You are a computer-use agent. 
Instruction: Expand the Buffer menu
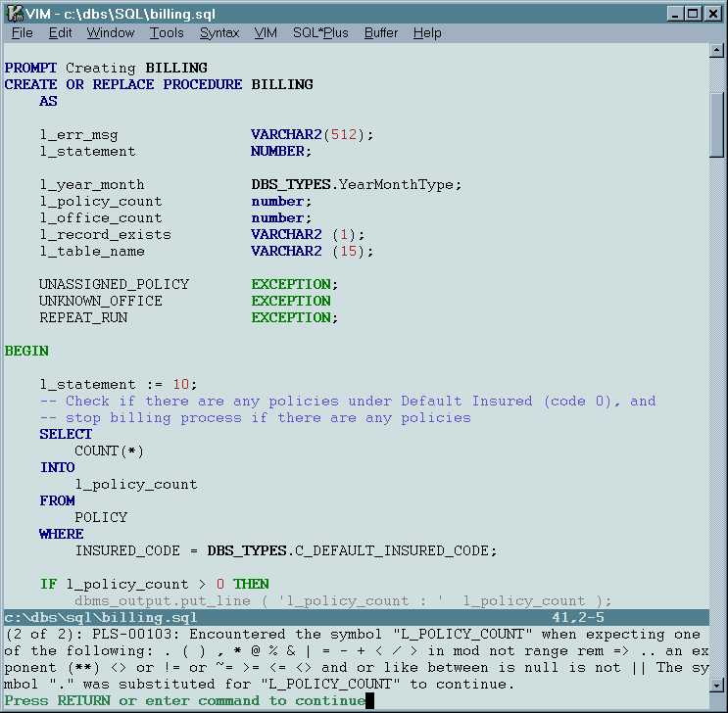click(380, 32)
